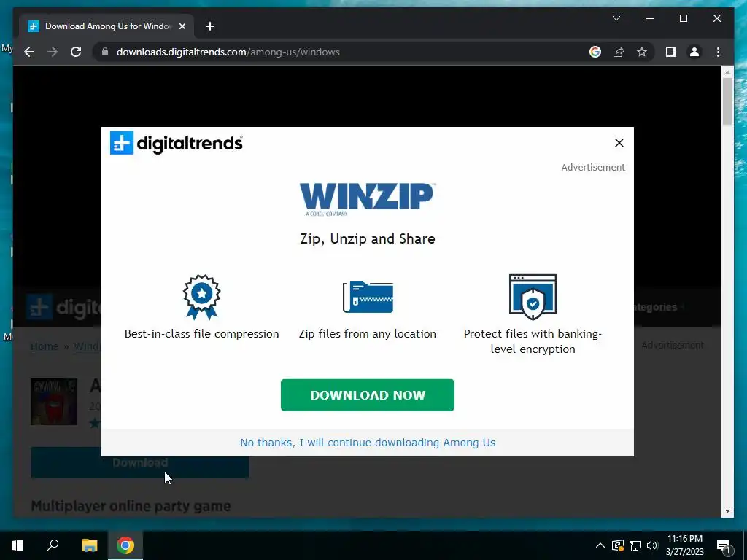
Task: Open a new tab
Action: click(210, 26)
